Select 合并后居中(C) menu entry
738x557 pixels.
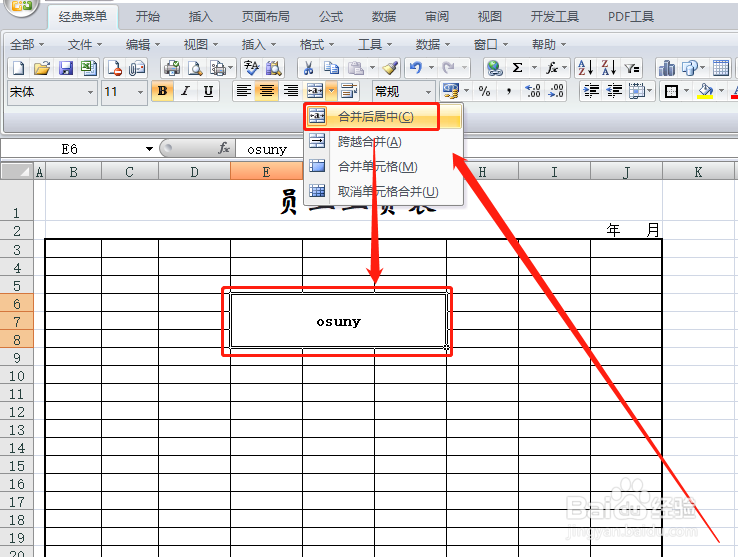coord(383,117)
